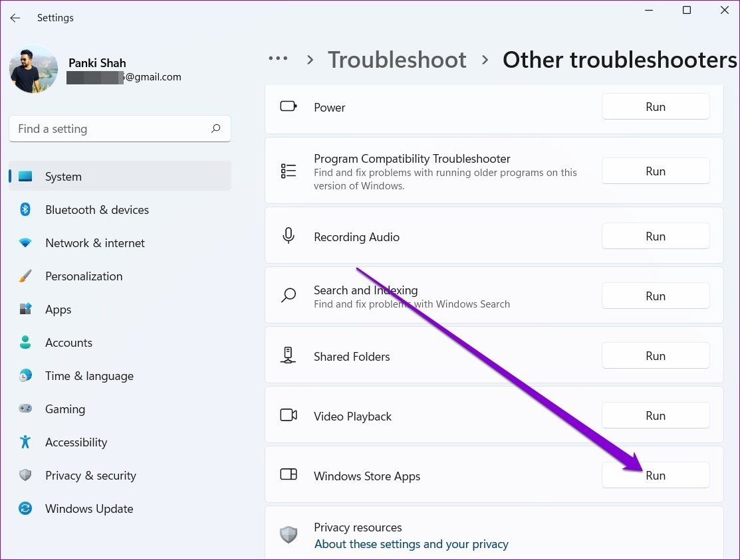Screen dimensions: 740x560
Task: Open Network & internet settings
Action: click(94, 243)
